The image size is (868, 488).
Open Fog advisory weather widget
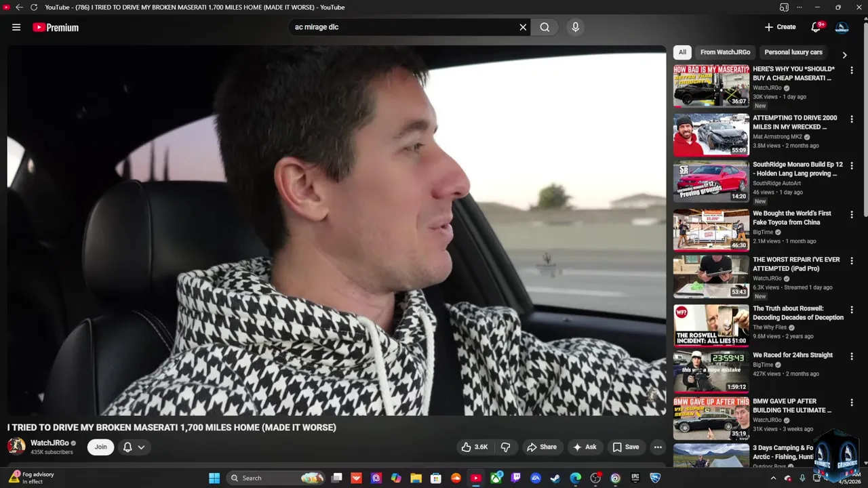coord(31,478)
